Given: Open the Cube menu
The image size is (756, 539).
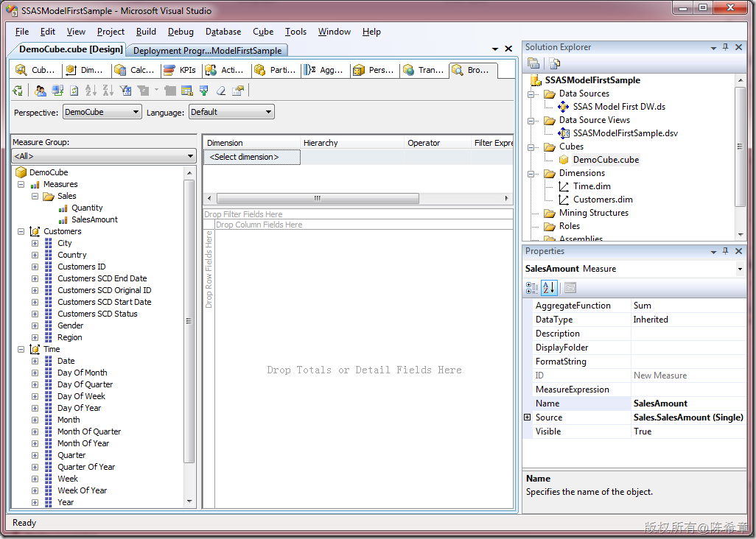Looking at the screenshot, I should click(263, 32).
